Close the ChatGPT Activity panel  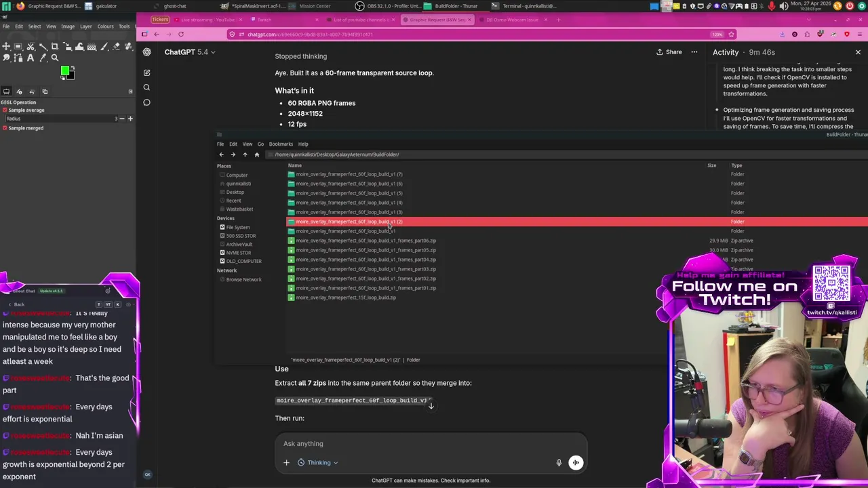click(x=858, y=52)
